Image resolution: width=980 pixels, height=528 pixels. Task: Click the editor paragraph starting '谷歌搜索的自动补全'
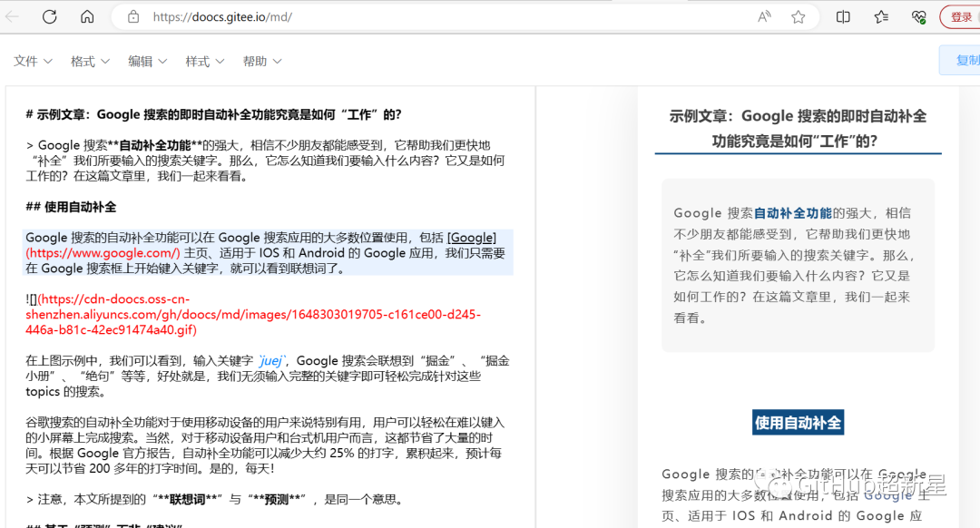pos(265,445)
